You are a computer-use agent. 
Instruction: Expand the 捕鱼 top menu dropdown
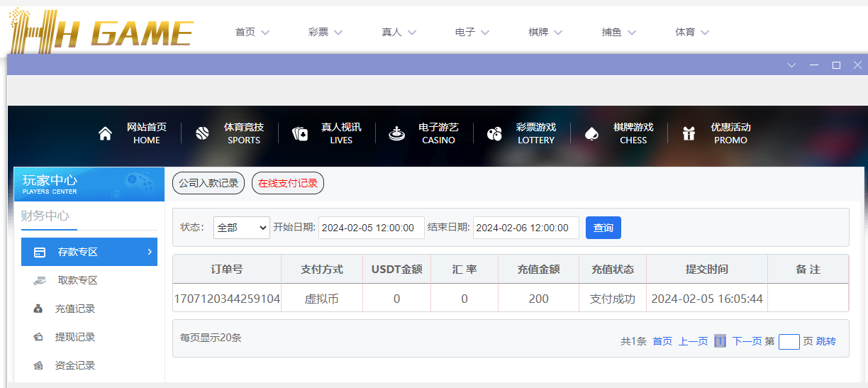(619, 32)
